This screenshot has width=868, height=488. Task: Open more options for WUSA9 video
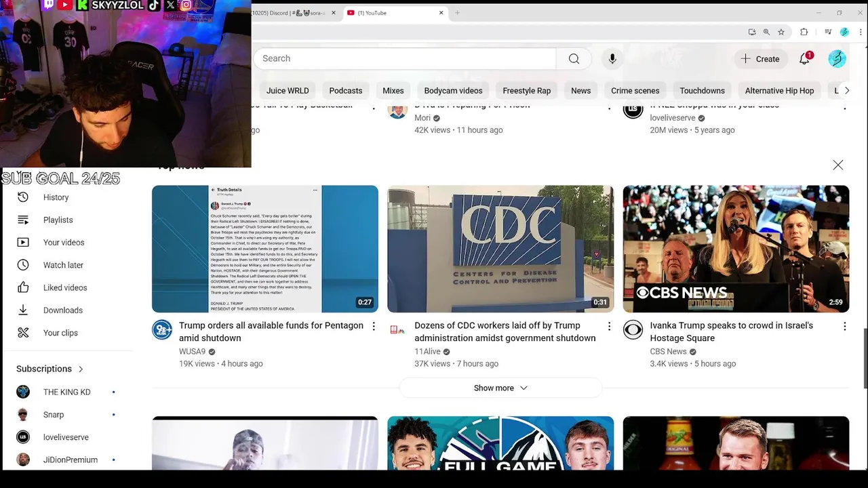pos(374,327)
